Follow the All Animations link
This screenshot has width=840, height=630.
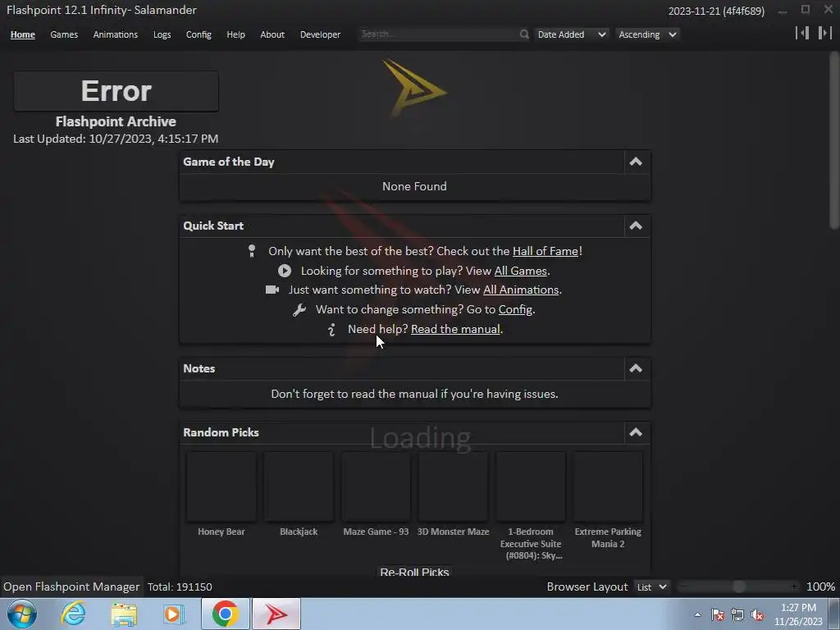(x=521, y=290)
